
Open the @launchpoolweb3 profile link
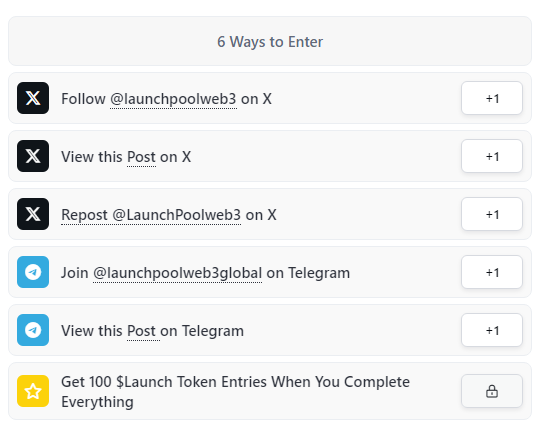173,99
